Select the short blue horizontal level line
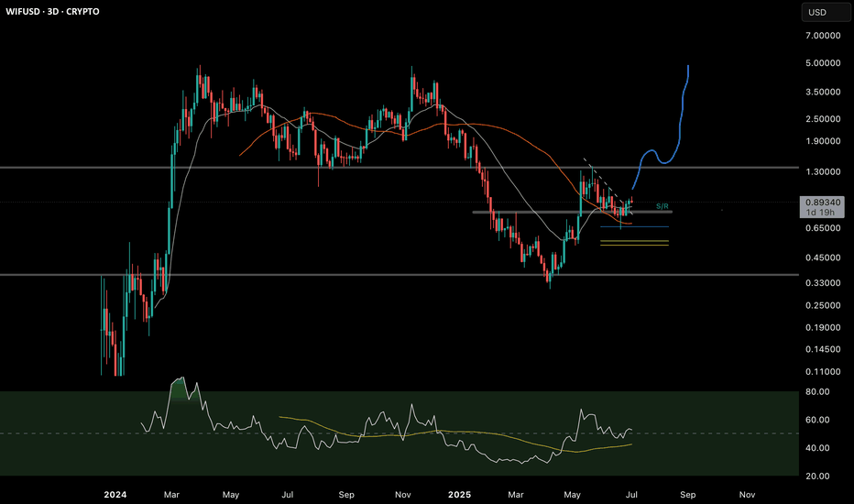This screenshot has height=504, width=854. (634, 226)
